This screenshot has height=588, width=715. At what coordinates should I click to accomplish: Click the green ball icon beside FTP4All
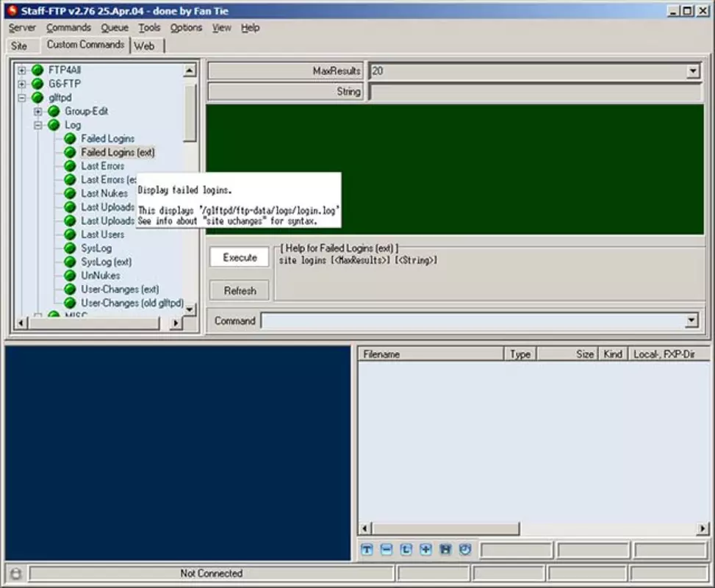(37, 70)
